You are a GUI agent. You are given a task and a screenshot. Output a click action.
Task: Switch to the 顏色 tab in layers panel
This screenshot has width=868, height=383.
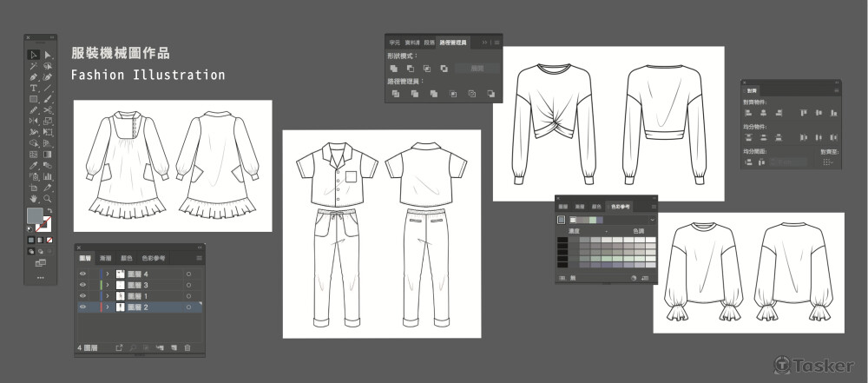(x=127, y=258)
